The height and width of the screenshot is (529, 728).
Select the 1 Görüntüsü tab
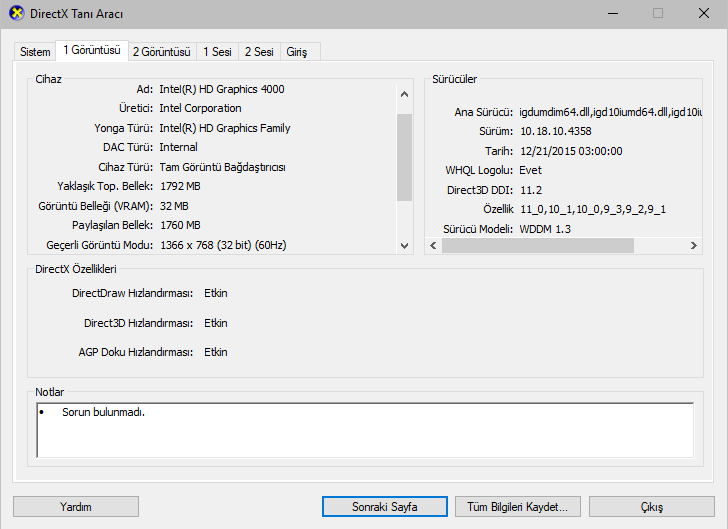pyautogui.click(x=92, y=50)
